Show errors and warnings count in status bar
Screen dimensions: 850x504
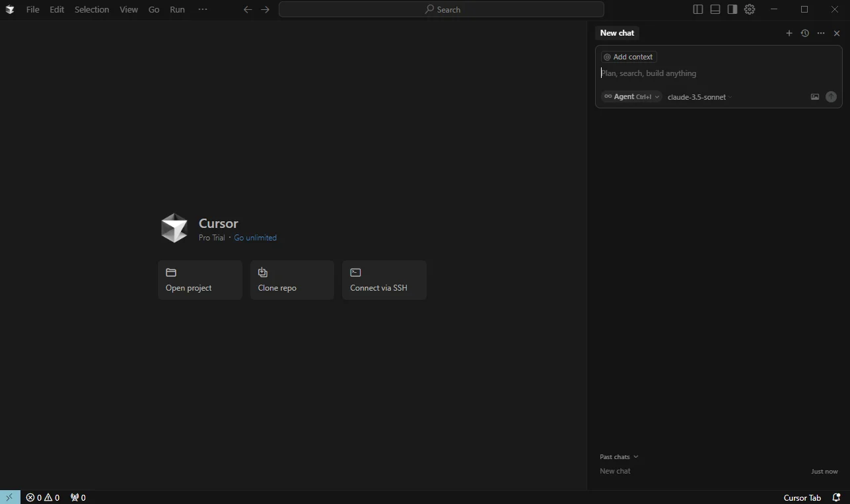coord(43,497)
